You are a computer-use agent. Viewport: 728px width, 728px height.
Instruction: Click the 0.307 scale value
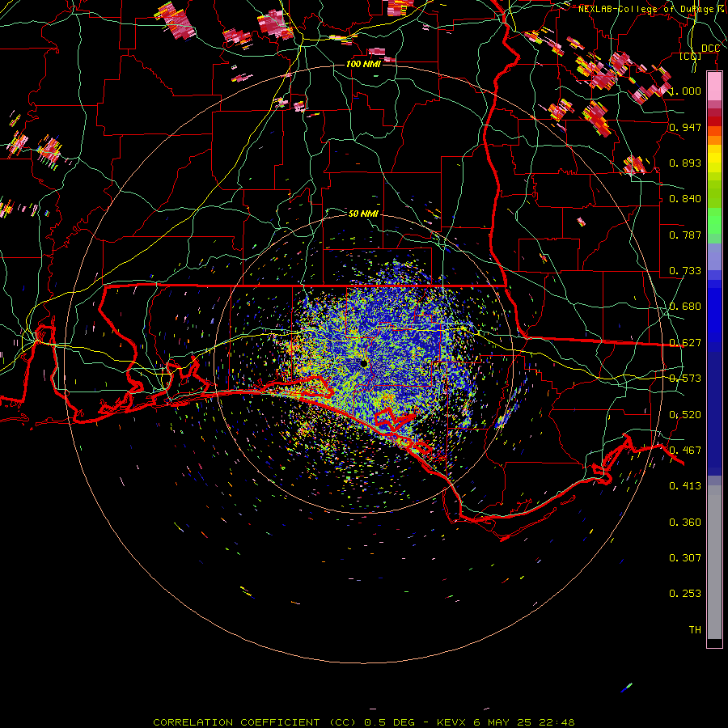(x=685, y=558)
